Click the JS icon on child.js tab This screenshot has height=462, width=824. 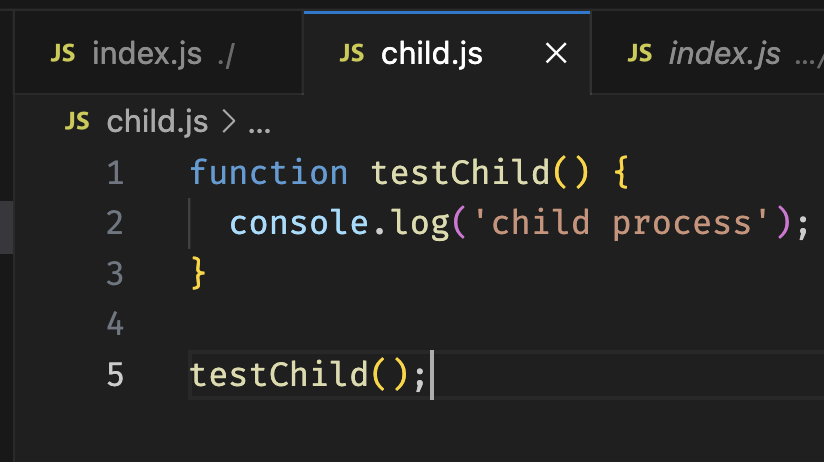(351, 54)
